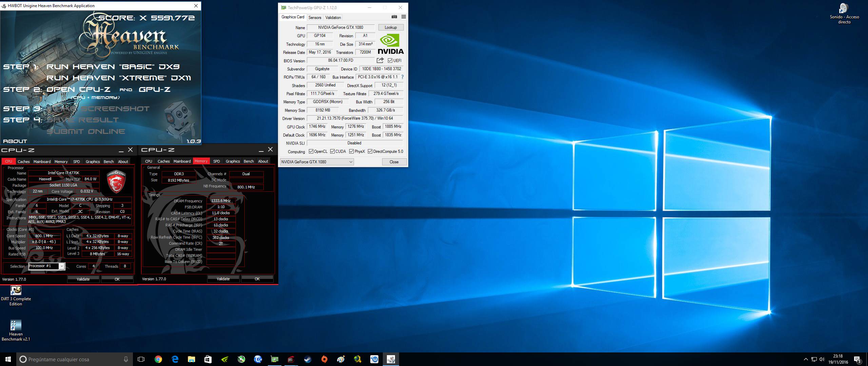The width and height of the screenshot is (868, 366).
Task: Open the About tab in right CPU-Z window
Action: (x=263, y=161)
